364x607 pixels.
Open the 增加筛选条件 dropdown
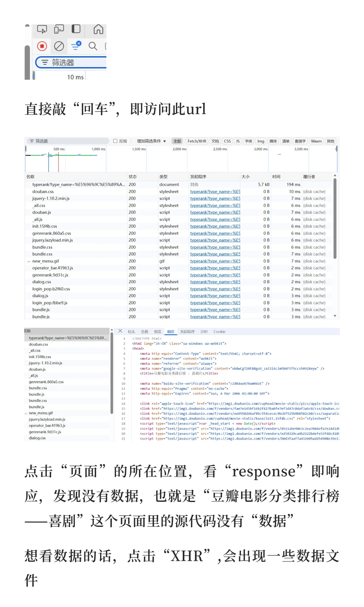pyautogui.click(x=151, y=141)
